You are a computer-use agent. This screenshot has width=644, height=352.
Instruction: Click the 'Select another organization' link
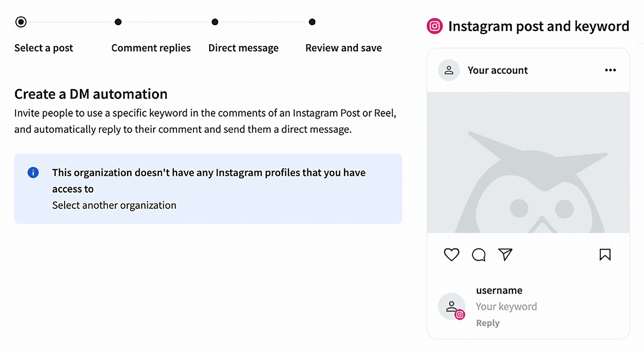coord(114,205)
